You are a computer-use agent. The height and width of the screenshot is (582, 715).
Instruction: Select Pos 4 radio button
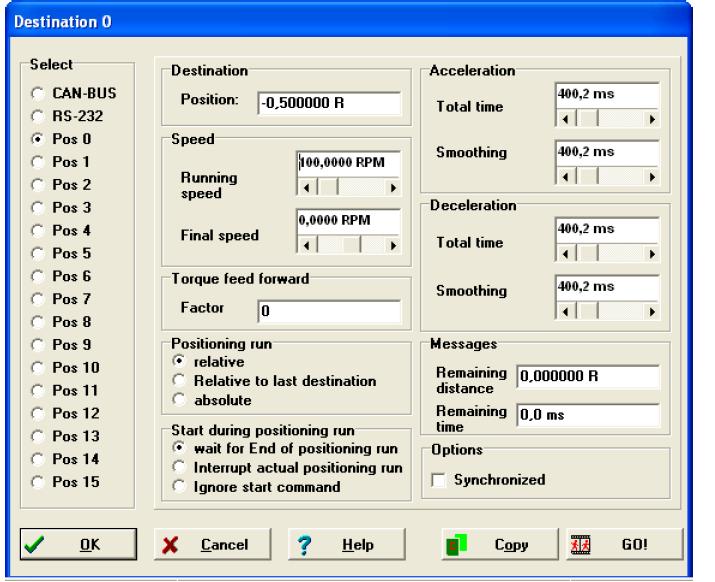pos(37,230)
